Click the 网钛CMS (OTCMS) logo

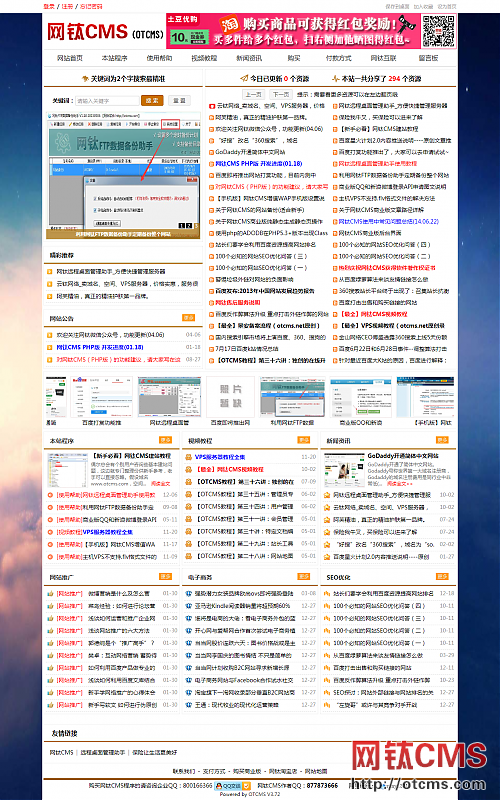coord(106,32)
